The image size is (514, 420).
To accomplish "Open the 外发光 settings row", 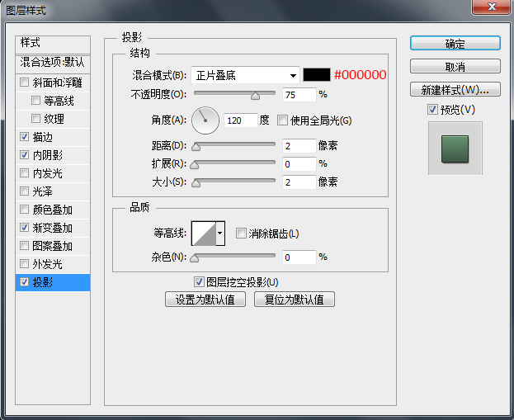I will pos(53,264).
